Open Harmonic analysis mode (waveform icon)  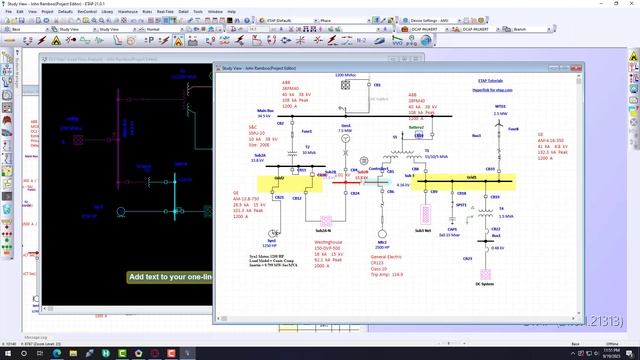[85, 40]
